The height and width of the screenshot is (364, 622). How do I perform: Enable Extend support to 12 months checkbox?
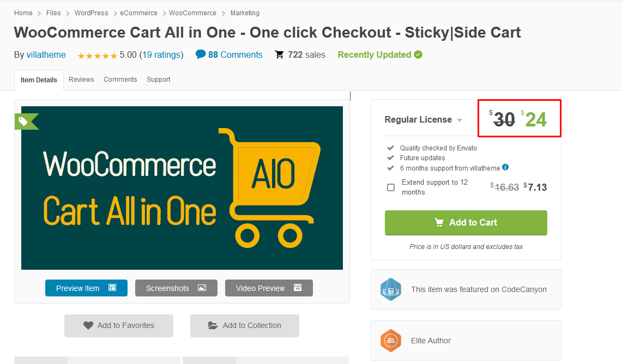pos(391,187)
